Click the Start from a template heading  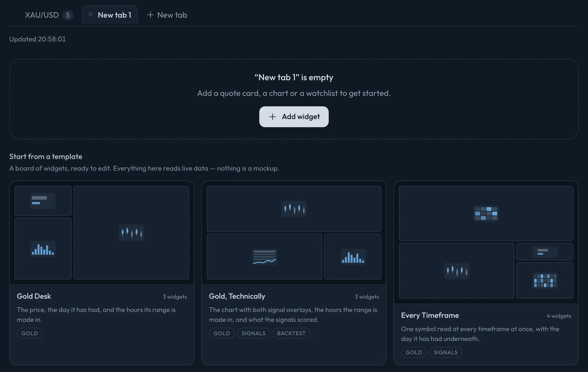pyautogui.click(x=46, y=156)
